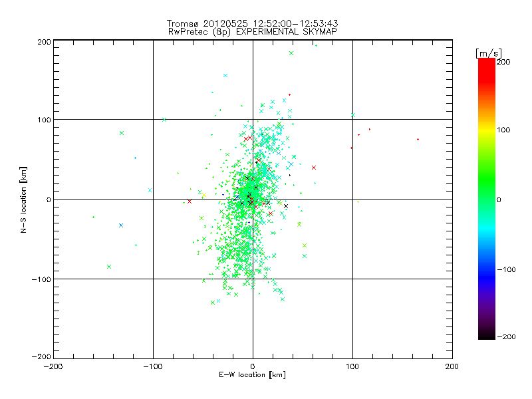Viewport: 532px width, 399px height.
Task: Click N-S axis tick label "100"
Action: pos(44,120)
